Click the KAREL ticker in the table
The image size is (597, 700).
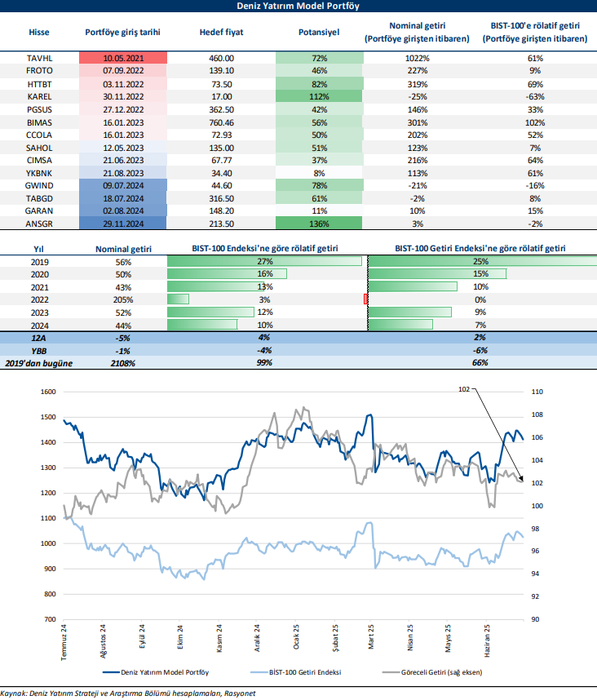pyautogui.click(x=38, y=96)
